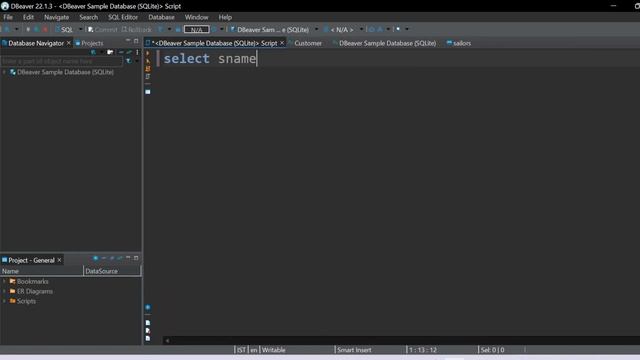Click the New Database Connection toolbar icon
Screen dimensions: 640x360
point(7,29)
